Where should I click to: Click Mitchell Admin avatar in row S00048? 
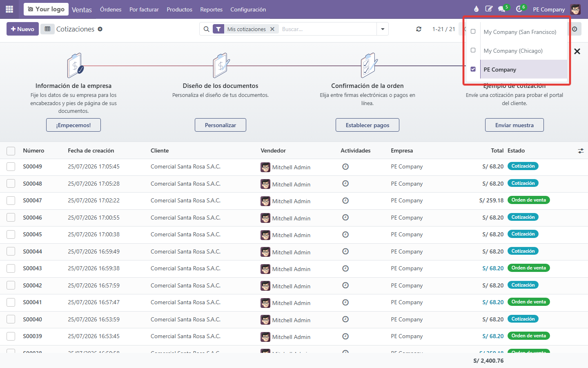tap(265, 184)
